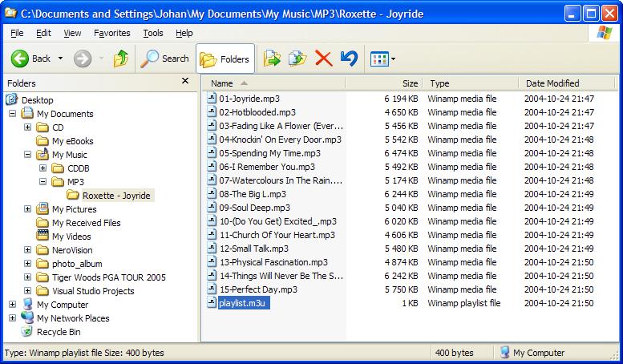Viewport: 623px width, 364px height.
Task: Open the Help menu
Action: coord(184,33)
